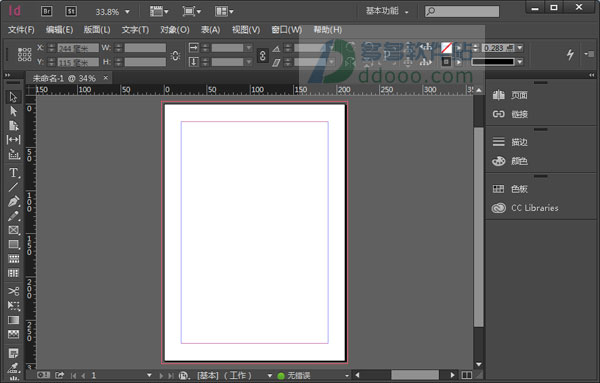Click the fill color none swatch

click(446, 48)
